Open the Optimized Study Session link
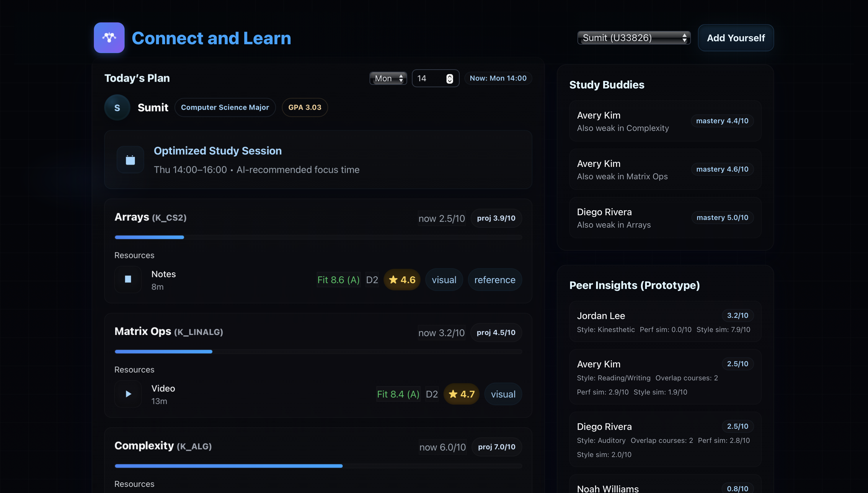The width and height of the screenshot is (868, 493). [218, 151]
